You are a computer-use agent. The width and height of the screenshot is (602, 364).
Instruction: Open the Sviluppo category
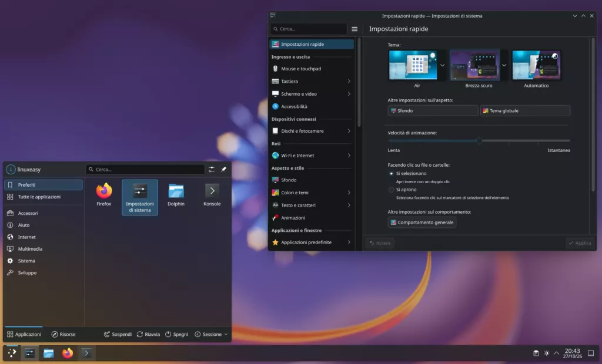[44, 272]
